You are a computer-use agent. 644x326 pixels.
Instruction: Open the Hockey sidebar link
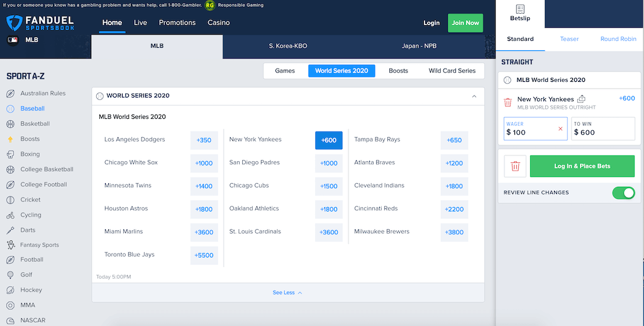[x=31, y=290]
